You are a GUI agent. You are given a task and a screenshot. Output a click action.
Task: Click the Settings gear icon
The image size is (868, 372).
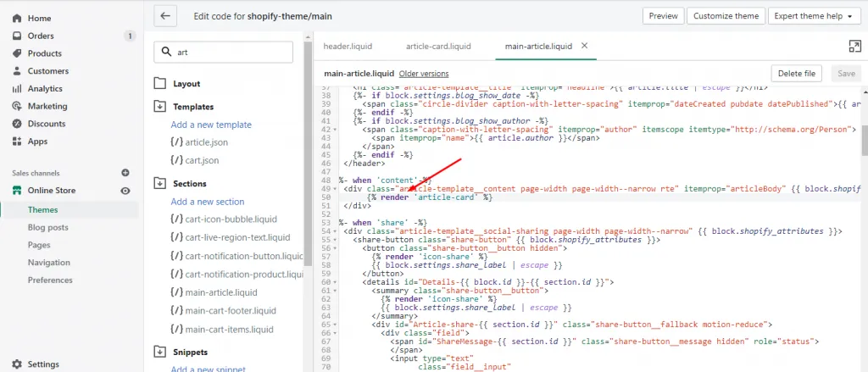[17, 364]
